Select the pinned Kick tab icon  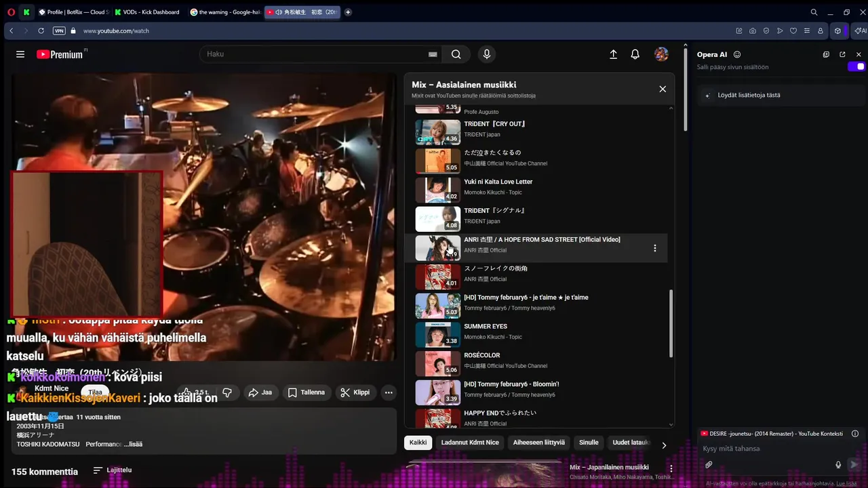[x=26, y=12]
